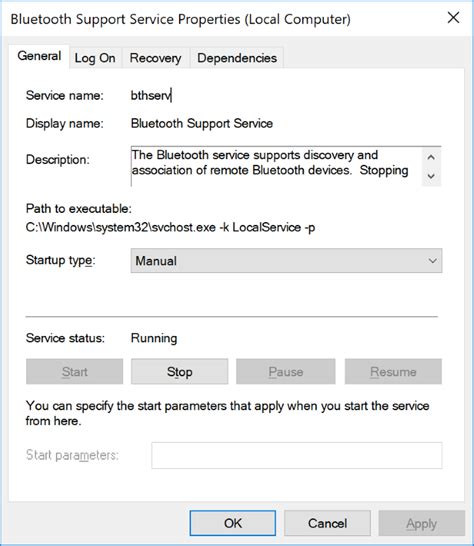Click the greyed-out Start button
474x546 pixels.
[x=75, y=372]
